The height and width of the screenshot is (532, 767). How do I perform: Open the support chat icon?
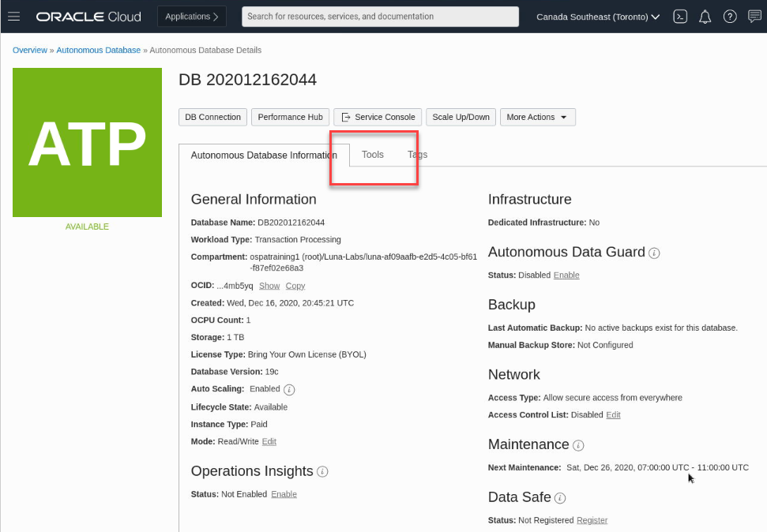click(x=755, y=17)
